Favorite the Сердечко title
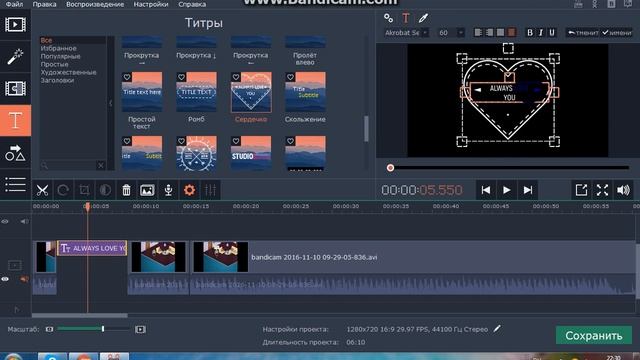 coord(236,77)
